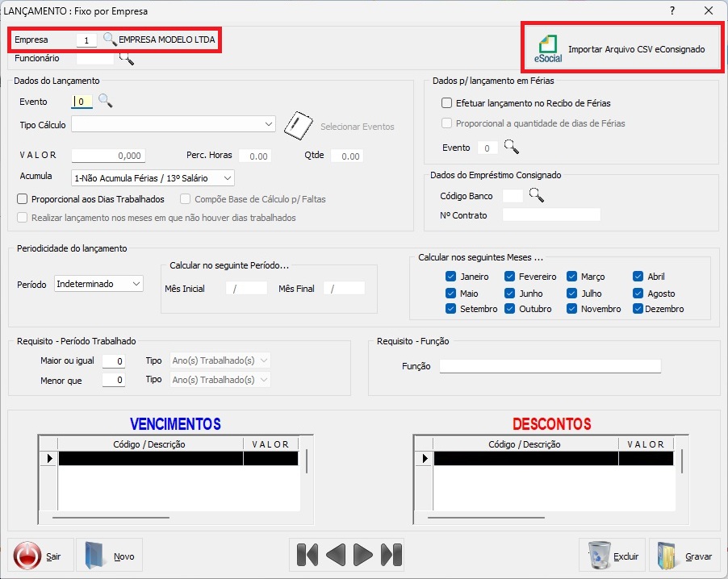Click the Funcionário search magnifier icon

[127, 58]
